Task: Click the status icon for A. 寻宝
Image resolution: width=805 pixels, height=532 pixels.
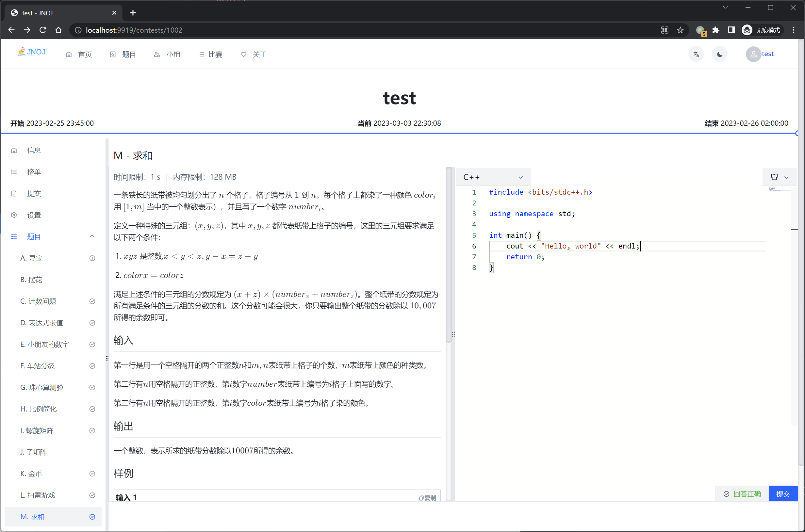Action: [92, 258]
